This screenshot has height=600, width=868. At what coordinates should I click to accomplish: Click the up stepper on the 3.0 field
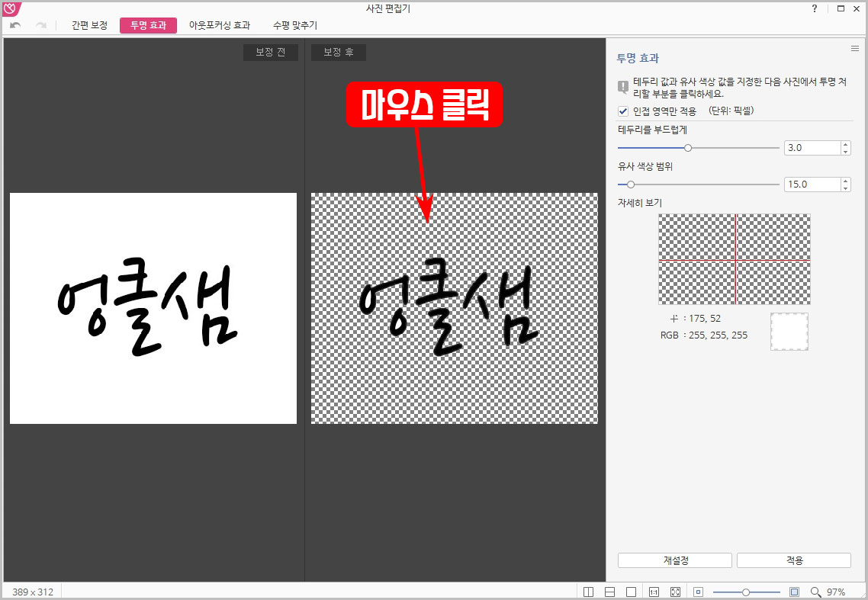(x=845, y=143)
